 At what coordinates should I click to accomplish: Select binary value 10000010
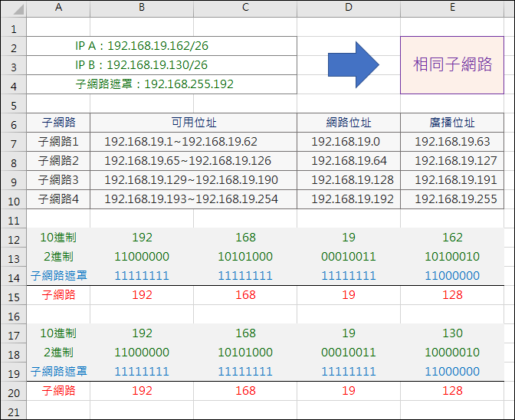point(452,353)
